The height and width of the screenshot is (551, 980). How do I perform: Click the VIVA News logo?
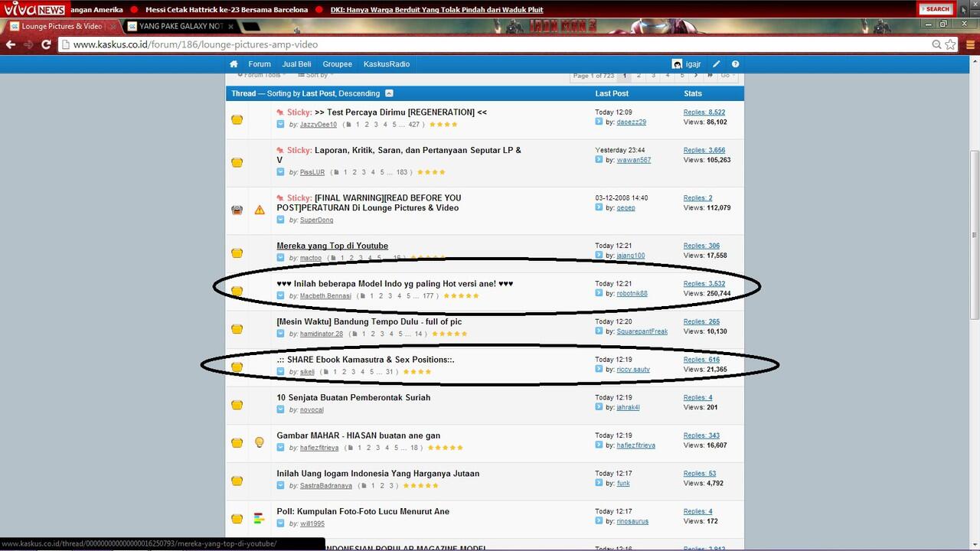tap(34, 9)
